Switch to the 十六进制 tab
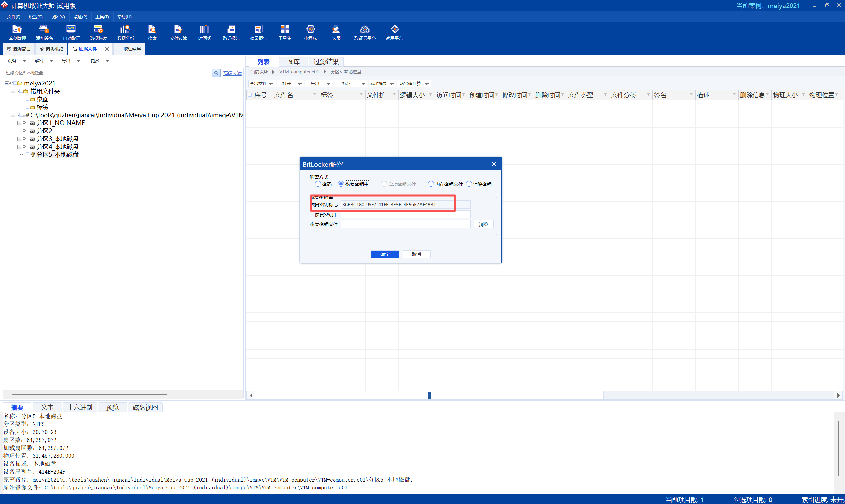 (80, 407)
